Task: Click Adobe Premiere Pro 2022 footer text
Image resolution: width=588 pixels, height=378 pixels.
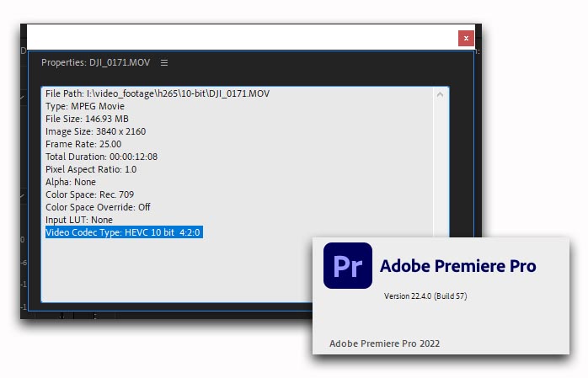Action: (x=384, y=343)
